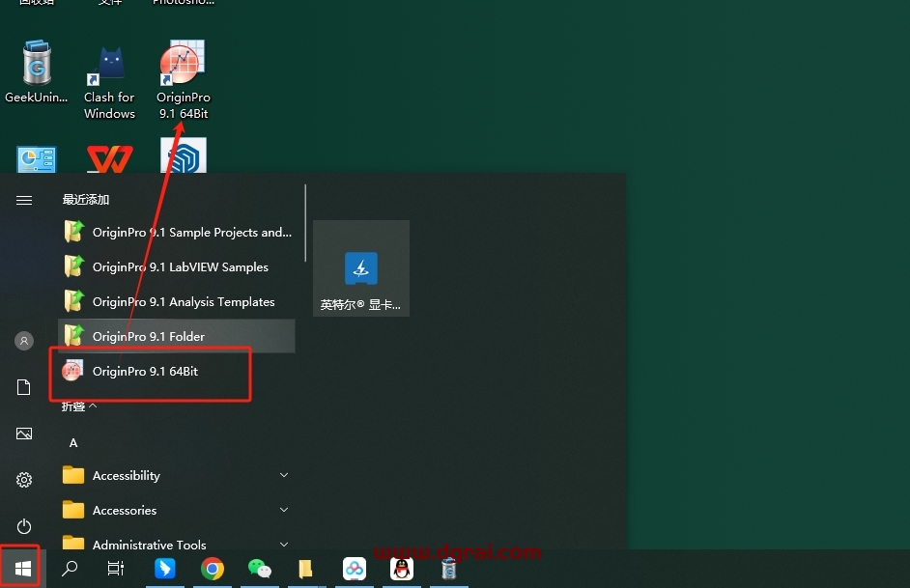Click the Power icon in Start menu

point(24,526)
